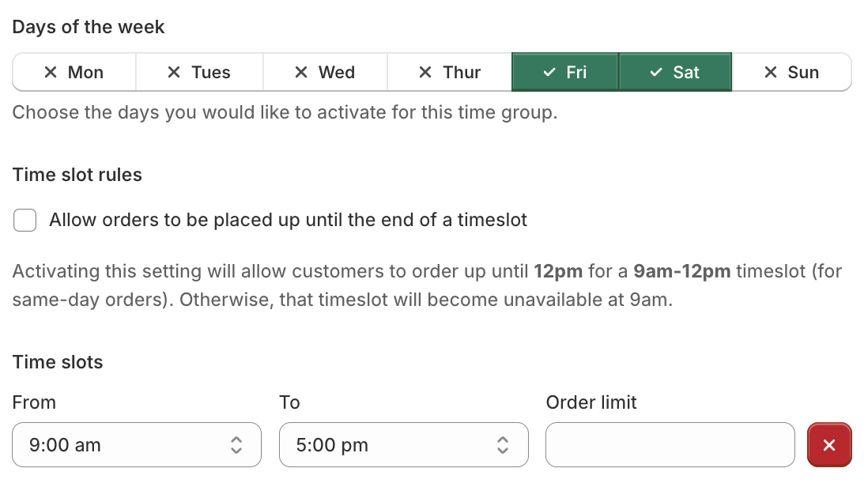Click the checkmark icon on the Sat button
This screenshot has width=868, height=487.
[x=655, y=72]
